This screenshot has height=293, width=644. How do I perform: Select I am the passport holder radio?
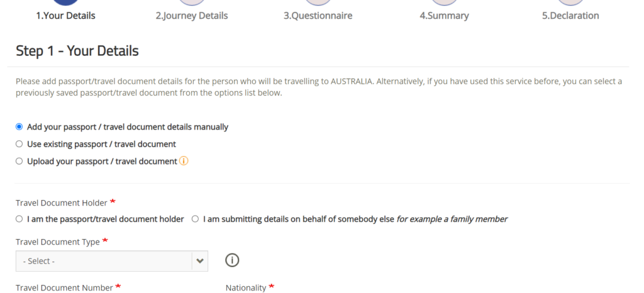pyautogui.click(x=19, y=219)
